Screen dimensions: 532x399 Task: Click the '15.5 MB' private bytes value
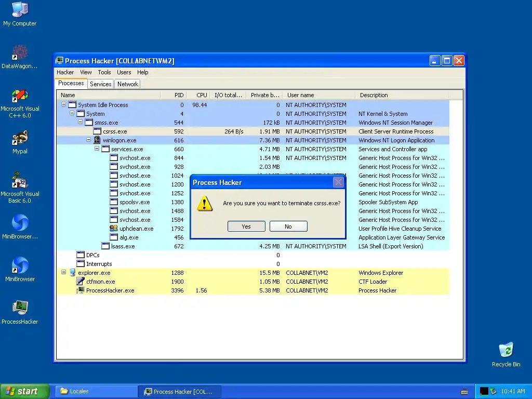click(x=270, y=273)
